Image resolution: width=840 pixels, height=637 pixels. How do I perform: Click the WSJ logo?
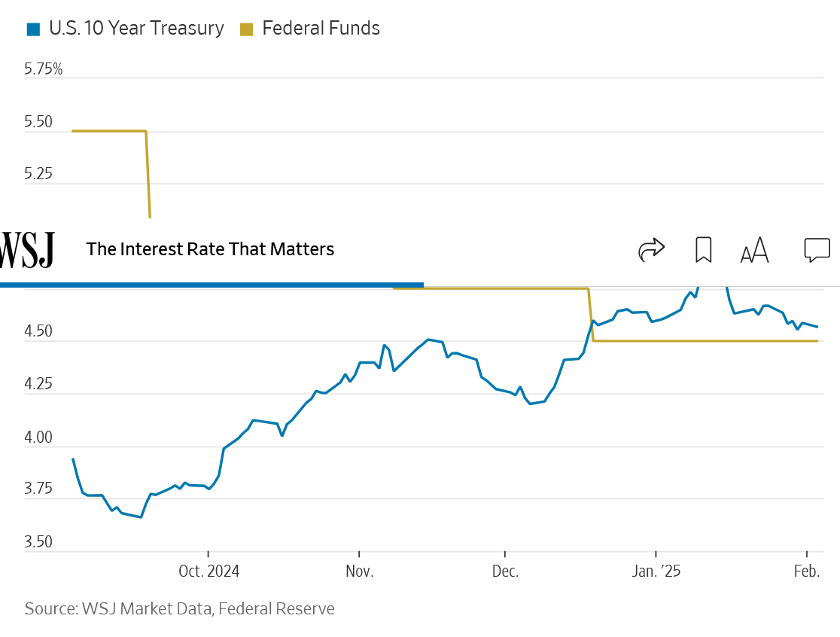(x=27, y=249)
